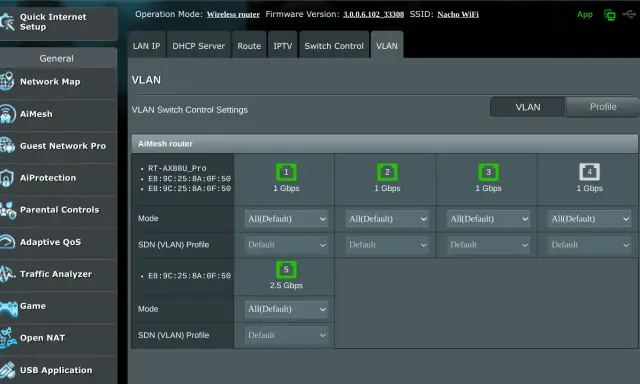
Task: Open the Network Map page
Action: coord(58,82)
